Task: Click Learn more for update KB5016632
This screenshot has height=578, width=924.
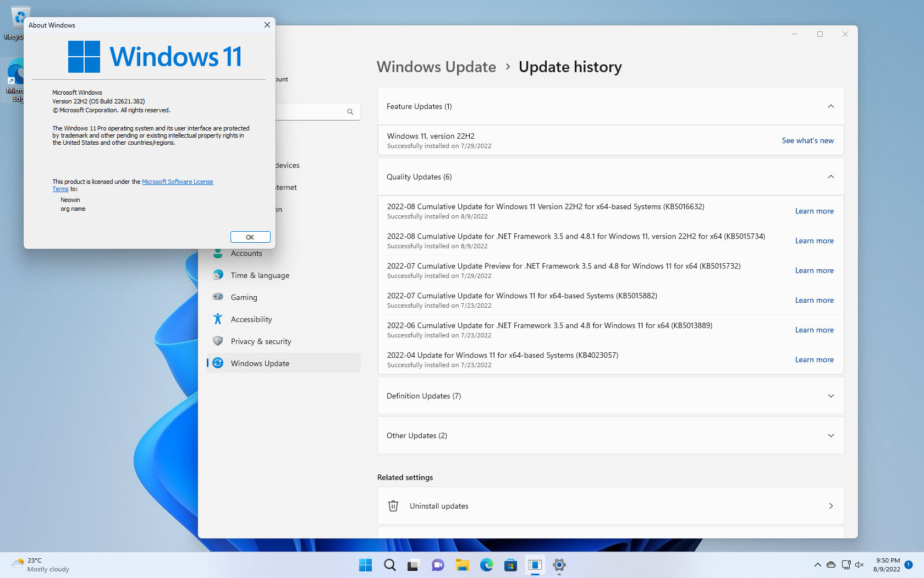Action: 815,211
